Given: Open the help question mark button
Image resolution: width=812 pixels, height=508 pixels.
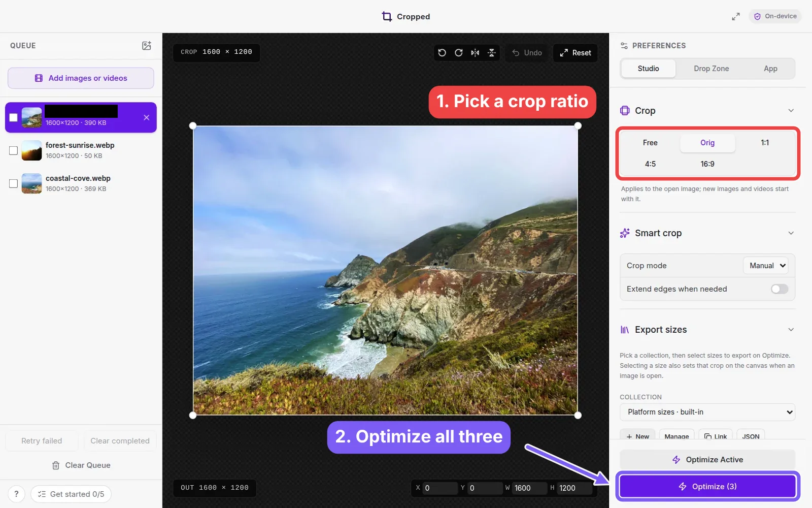Looking at the screenshot, I should 16,494.
